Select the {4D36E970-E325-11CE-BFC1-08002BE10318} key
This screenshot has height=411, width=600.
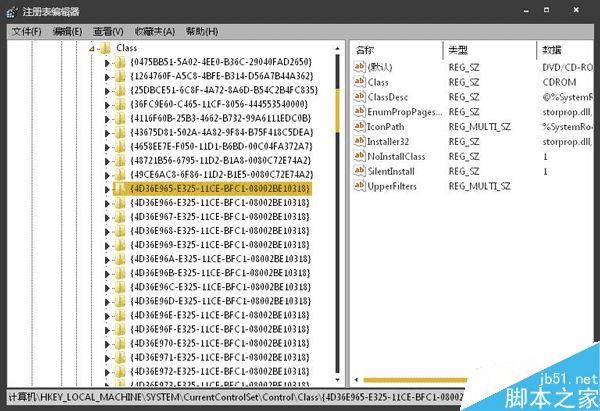point(220,344)
